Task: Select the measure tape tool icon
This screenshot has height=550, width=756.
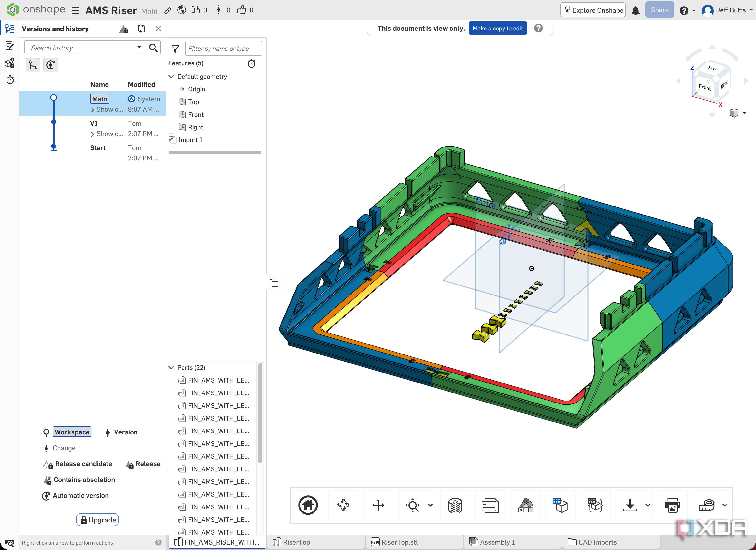Action: point(707,505)
